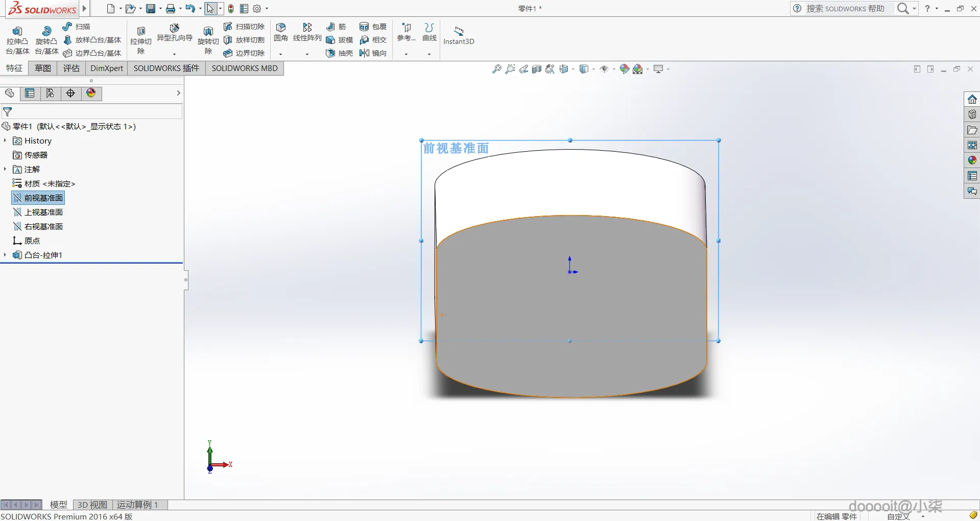The width and height of the screenshot is (980, 521).
Task: Open the Linear Pattern (线性阵列) dropdown arrow
Action: tap(307, 54)
